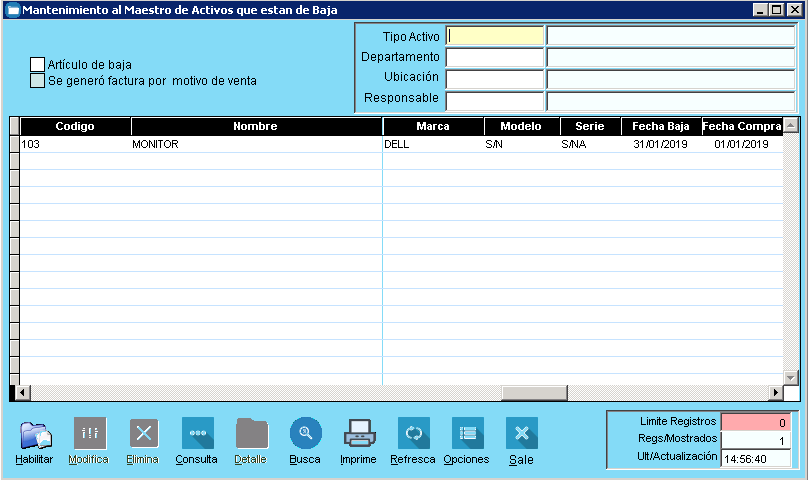Click the Fecha Baja column header
This screenshot has height=480, width=808.
661,127
